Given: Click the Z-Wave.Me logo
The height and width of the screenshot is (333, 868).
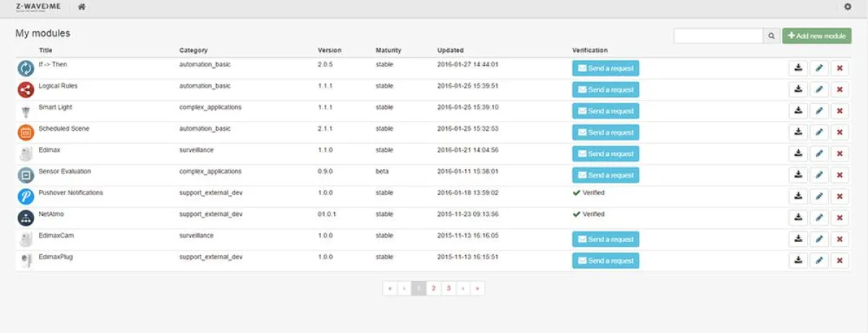Looking at the screenshot, I should click(x=38, y=7).
